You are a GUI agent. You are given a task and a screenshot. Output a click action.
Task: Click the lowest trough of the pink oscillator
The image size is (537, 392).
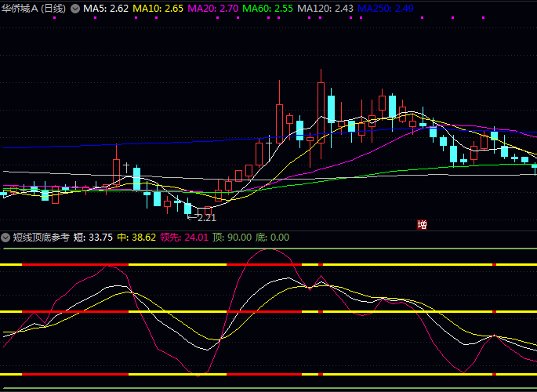tap(199, 376)
